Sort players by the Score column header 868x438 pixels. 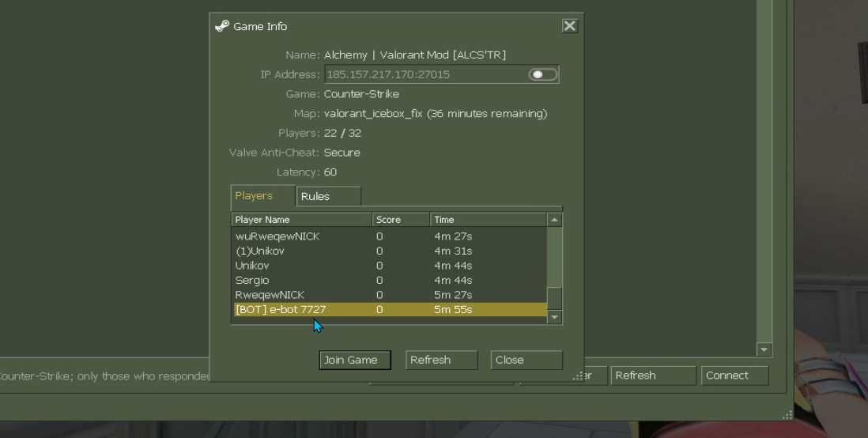tap(402, 220)
